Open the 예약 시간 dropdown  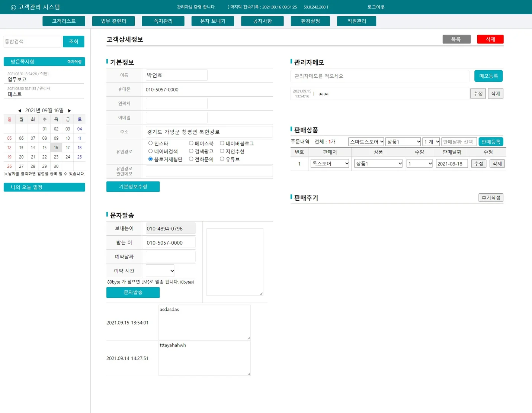160,271
